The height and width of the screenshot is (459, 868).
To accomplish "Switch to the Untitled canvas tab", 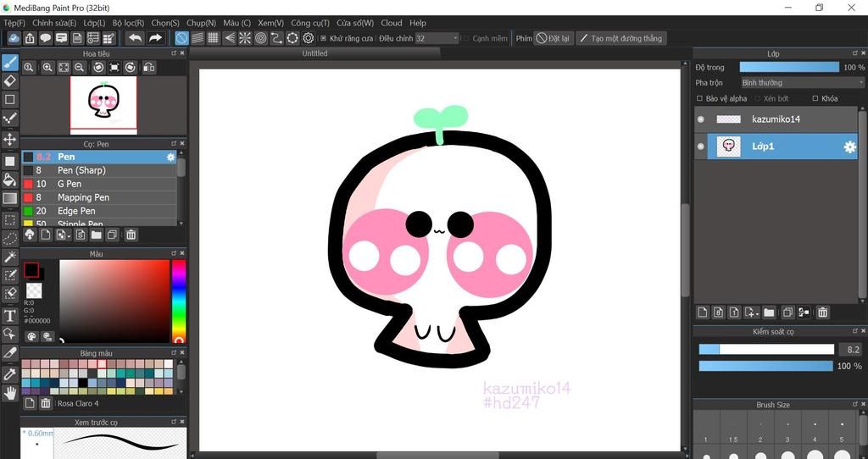I will pyautogui.click(x=314, y=53).
